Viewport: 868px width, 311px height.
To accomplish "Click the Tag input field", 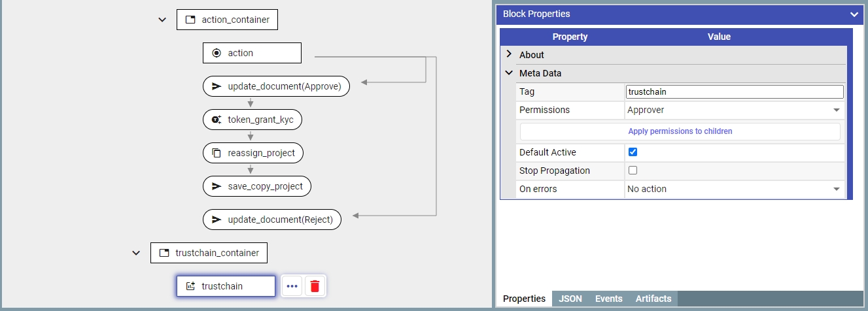I will pyautogui.click(x=734, y=92).
